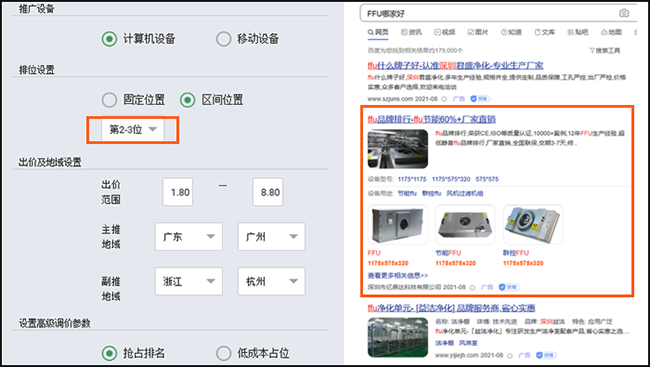Click the minimum bid field showing 1.80

pyautogui.click(x=177, y=192)
